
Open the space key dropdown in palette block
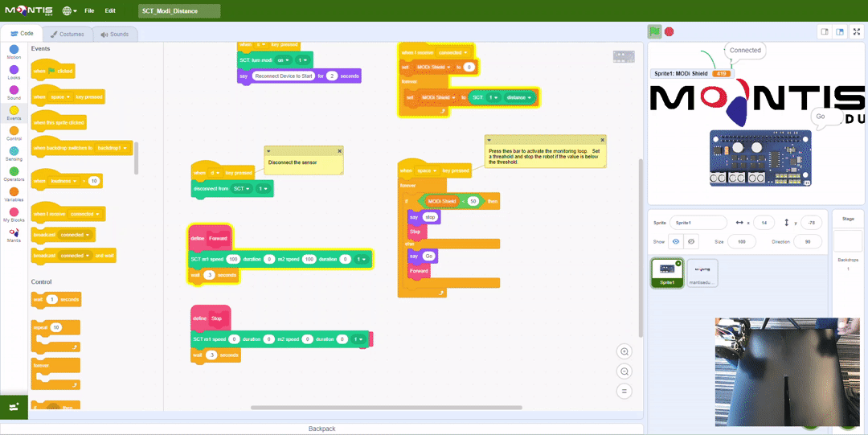coord(61,97)
